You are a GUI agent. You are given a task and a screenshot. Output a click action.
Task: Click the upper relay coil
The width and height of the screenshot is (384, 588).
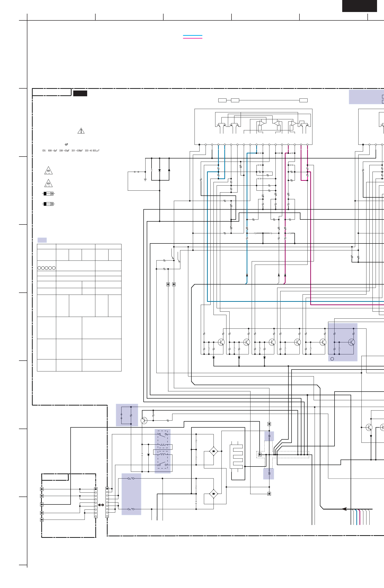pos(163,444)
